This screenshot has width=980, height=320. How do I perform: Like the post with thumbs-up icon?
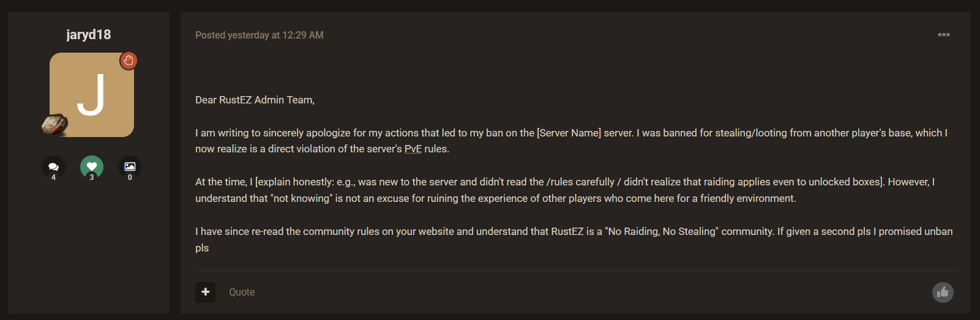pyautogui.click(x=943, y=292)
